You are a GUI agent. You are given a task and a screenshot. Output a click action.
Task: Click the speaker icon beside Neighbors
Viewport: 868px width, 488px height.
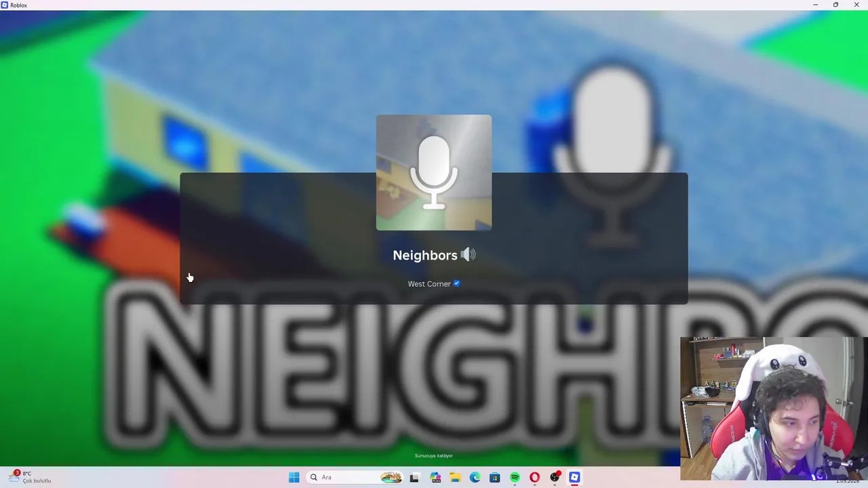(x=468, y=255)
